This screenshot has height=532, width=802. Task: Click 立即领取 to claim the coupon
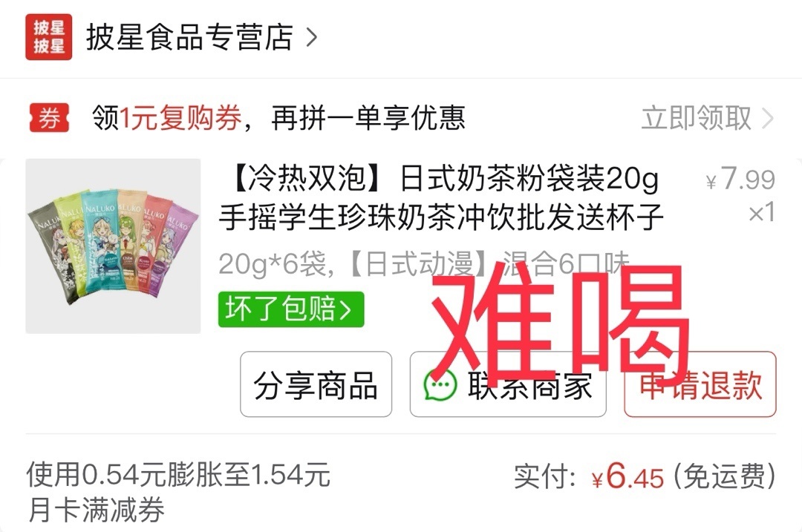(697, 118)
